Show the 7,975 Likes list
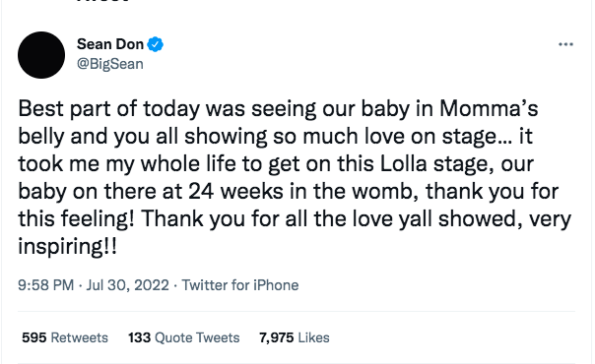The image size is (595, 364). (294, 337)
